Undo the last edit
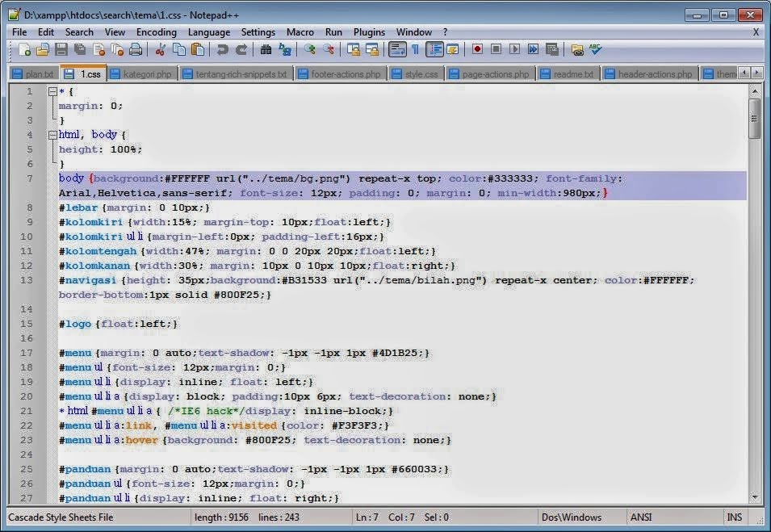The image size is (771, 532). (222, 49)
